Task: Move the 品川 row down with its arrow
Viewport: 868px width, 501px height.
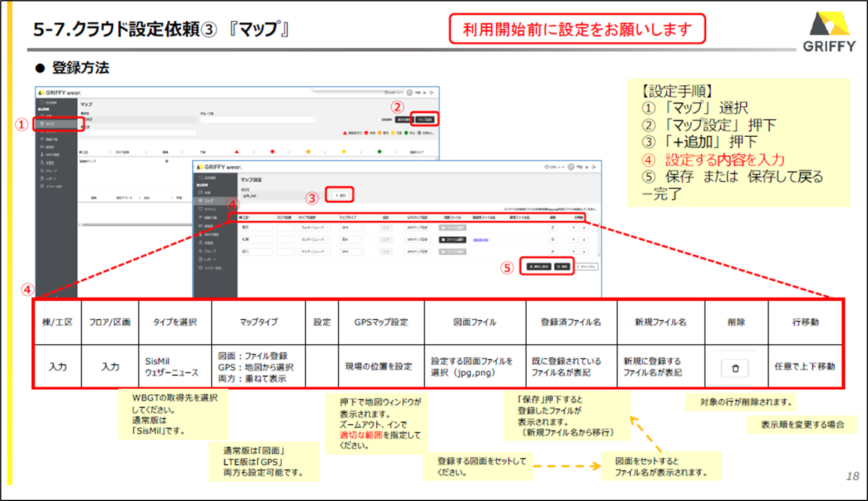Action: 583,252
